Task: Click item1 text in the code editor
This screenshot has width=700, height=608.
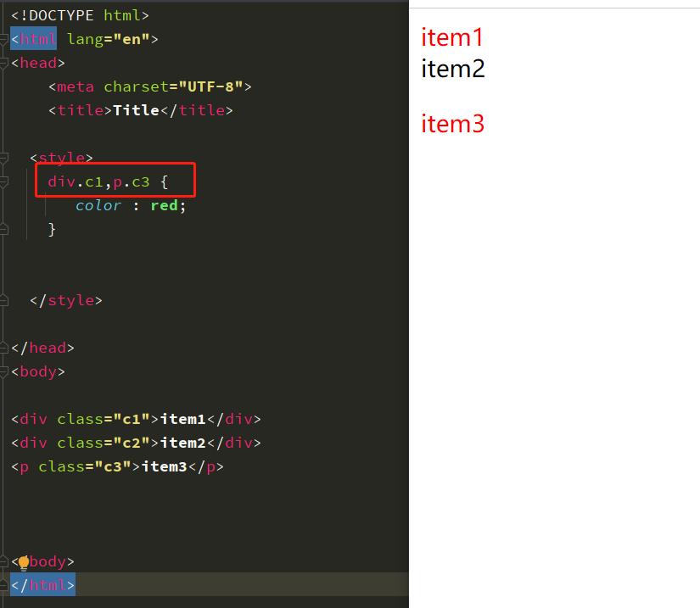Action: click(x=182, y=419)
